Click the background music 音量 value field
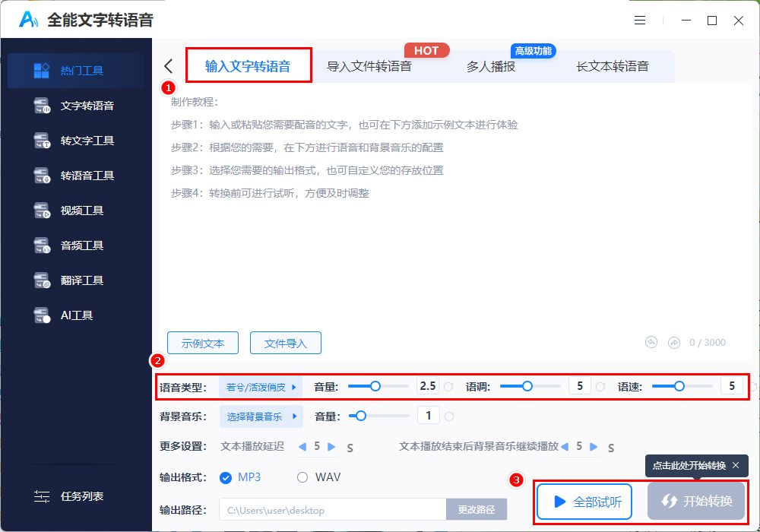Viewport: 760px width, 532px height. (429, 416)
